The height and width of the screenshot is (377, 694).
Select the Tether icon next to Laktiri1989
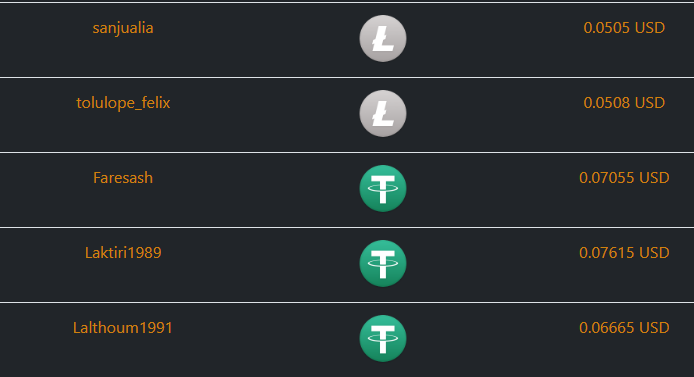coord(383,263)
